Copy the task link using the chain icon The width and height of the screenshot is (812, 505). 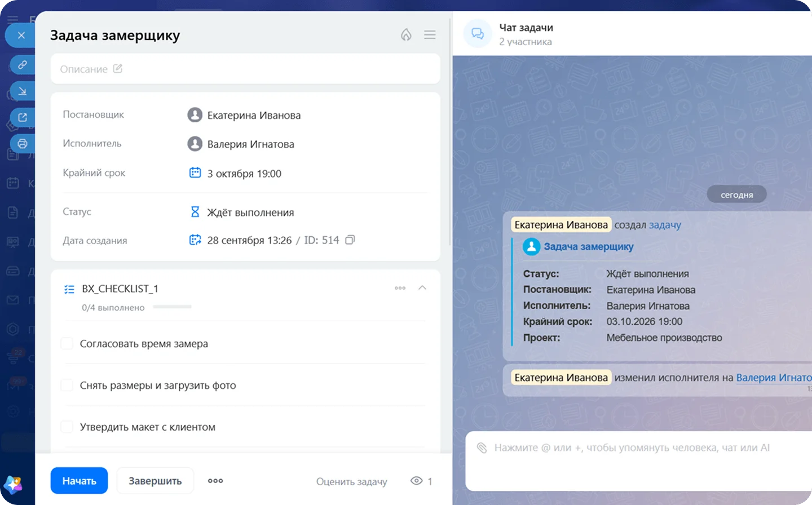23,65
